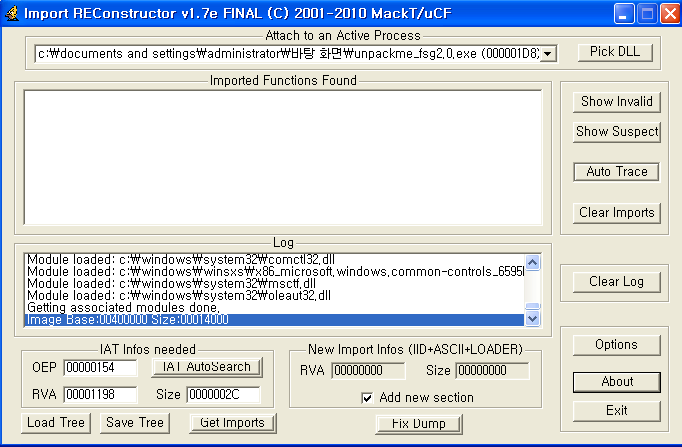The height and width of the screenshot is (447, 682).
Task: Click the New Import Infos RVA field
Action: (x=368, y=371)
